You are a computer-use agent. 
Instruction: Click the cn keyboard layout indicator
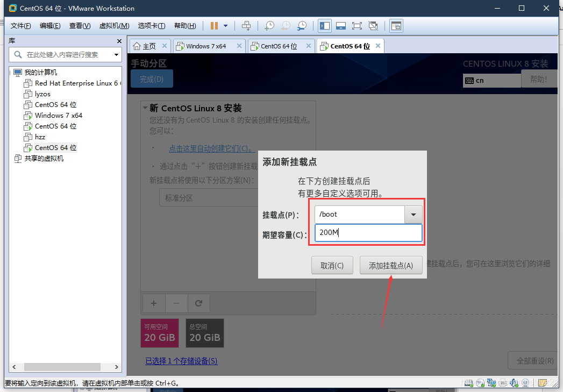(492, 81)
